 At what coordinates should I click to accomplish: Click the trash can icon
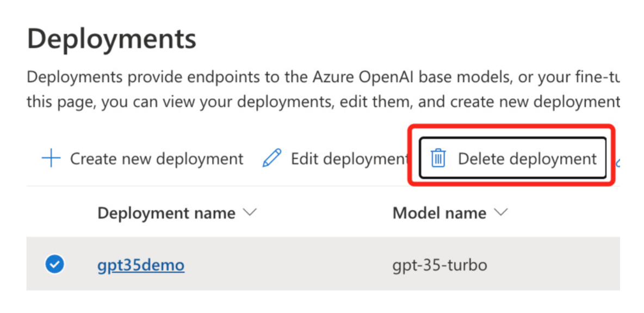[x=438, y=159]
